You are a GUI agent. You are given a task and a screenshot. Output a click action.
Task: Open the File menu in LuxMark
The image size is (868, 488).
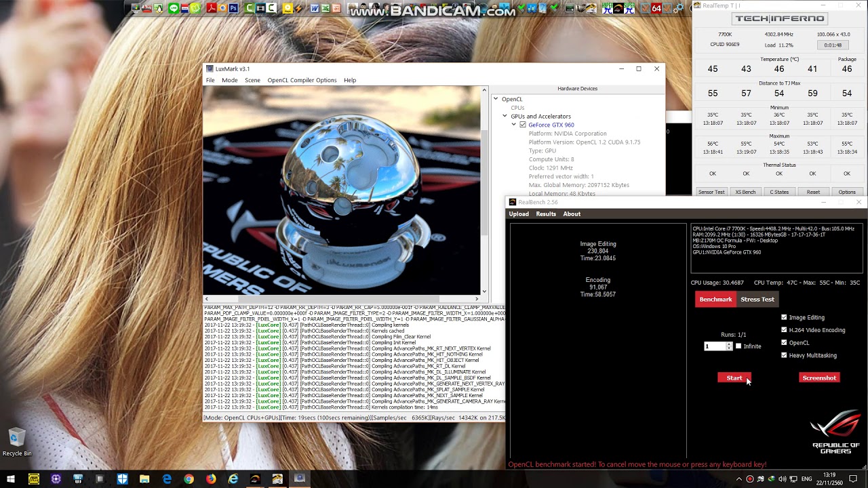click(210, 80)
